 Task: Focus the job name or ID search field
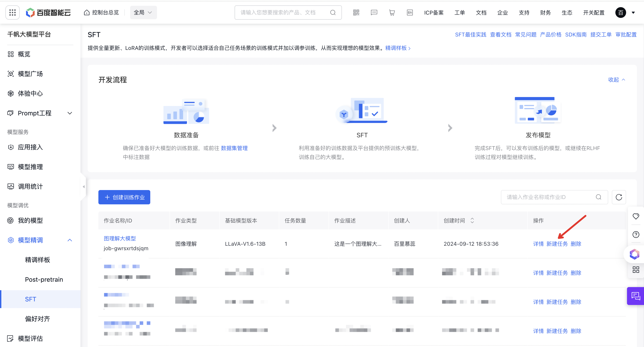[x=554, y=197]
